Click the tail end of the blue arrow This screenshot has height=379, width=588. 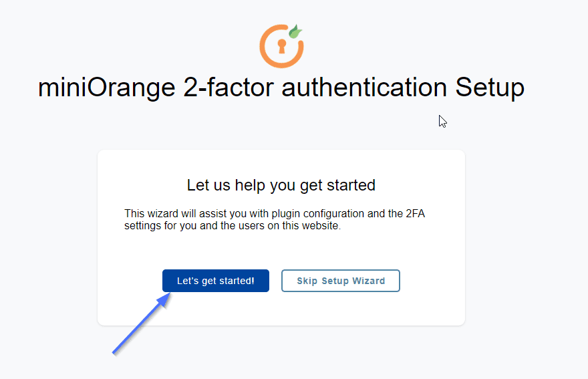[x=114, y=352]
